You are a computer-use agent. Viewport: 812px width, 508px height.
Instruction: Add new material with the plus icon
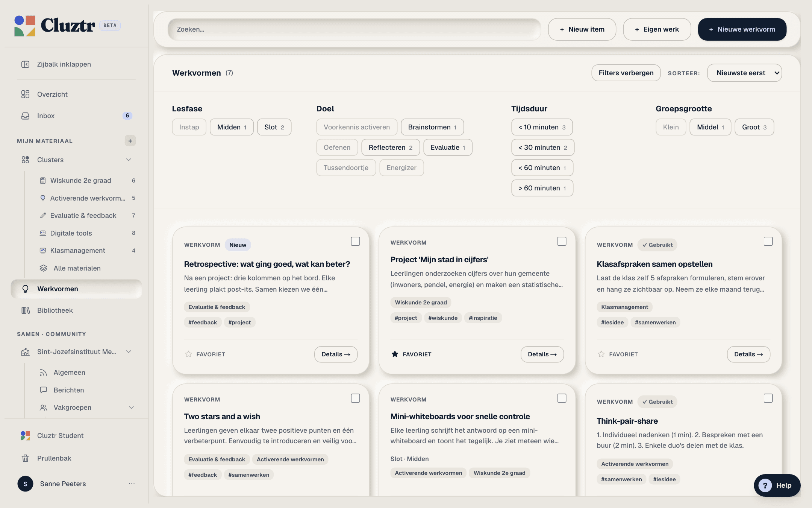(x=130, y=141)
